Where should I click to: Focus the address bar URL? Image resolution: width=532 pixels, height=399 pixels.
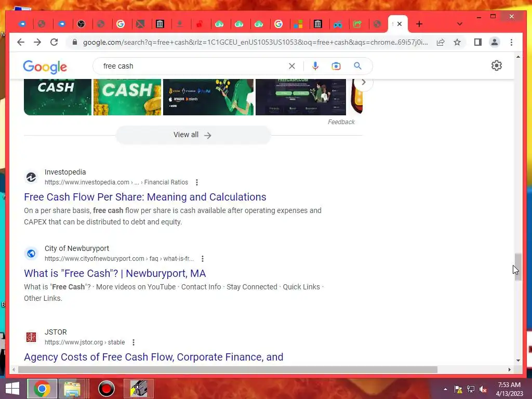tap(255, 43)
